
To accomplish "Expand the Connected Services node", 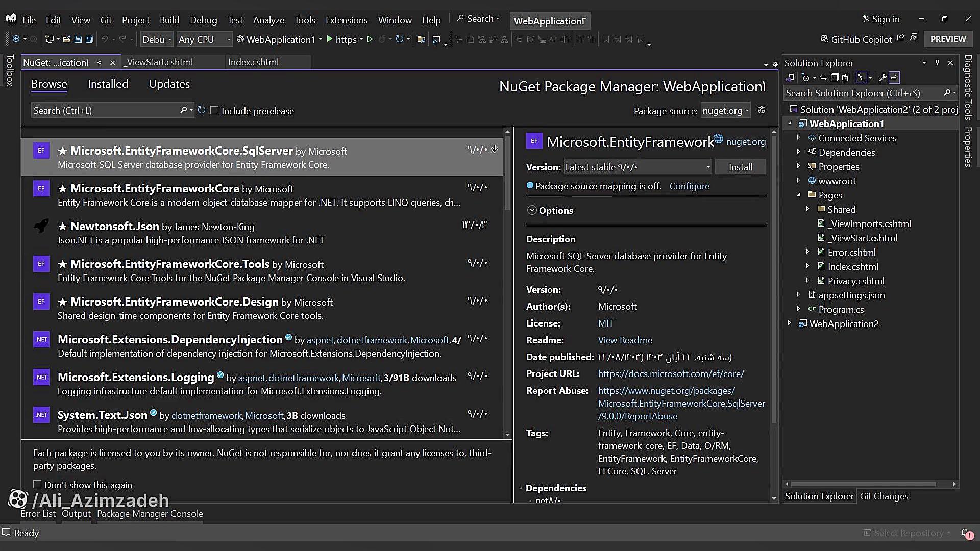I will pyautogui.click(x=799, y=138).
